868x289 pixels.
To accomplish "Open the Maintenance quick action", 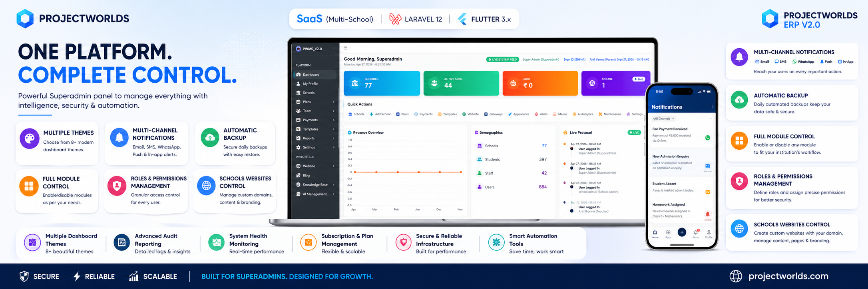I will point(610,114).
